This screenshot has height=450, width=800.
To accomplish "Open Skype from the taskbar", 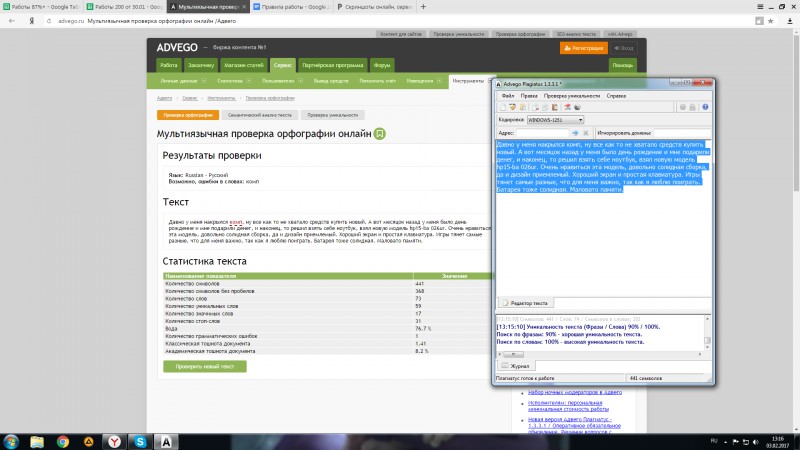I will point(140,442).
